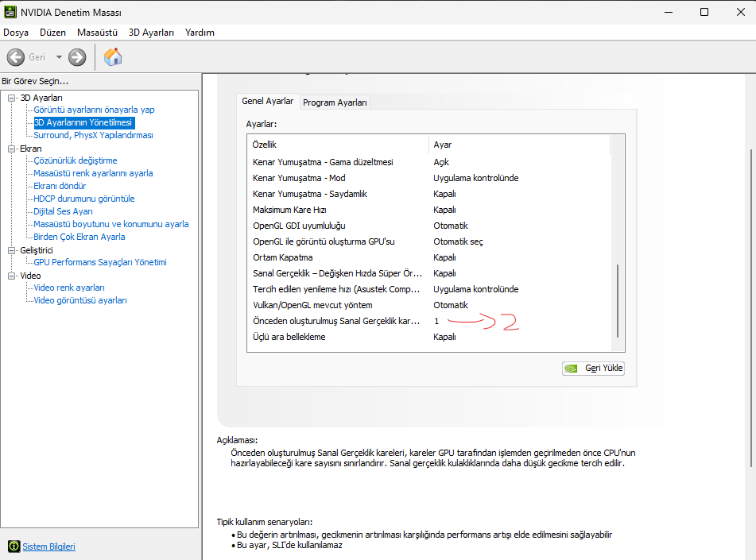The image size is (756, 560).
Task: Collapse the Video tree node
Action: 12,276
